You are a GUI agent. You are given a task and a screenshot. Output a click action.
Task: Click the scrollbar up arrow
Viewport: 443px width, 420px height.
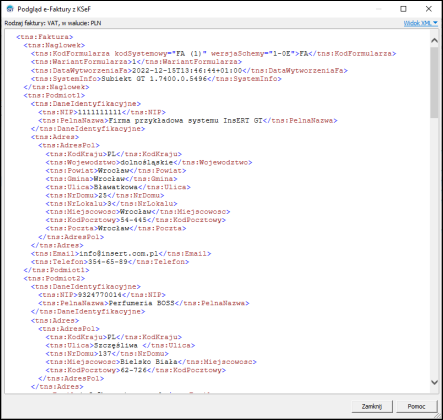click(434, 40)
